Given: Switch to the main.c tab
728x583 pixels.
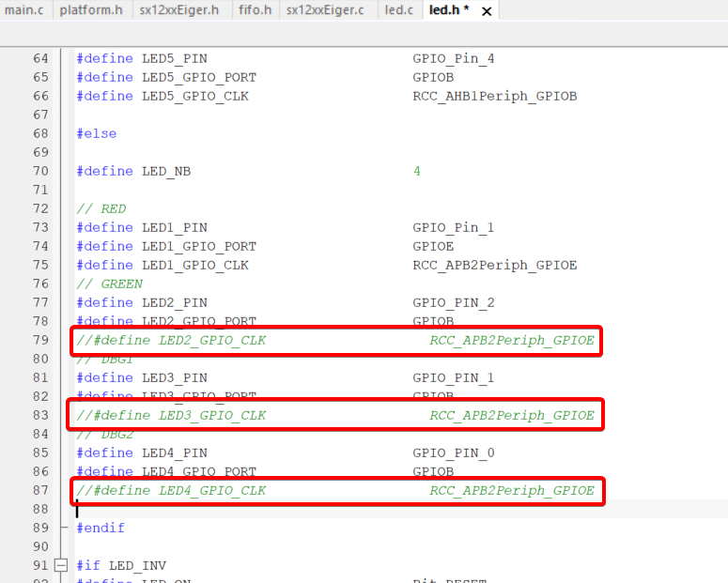Looking at the screenshot, I should (23, 10).
